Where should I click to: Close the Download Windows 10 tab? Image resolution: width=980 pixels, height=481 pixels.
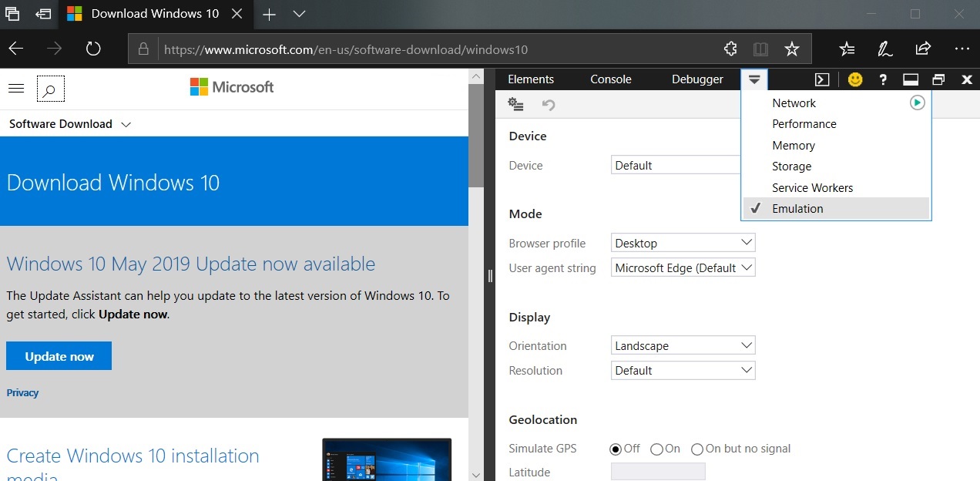pyautogui.click(x=238, y=14)
